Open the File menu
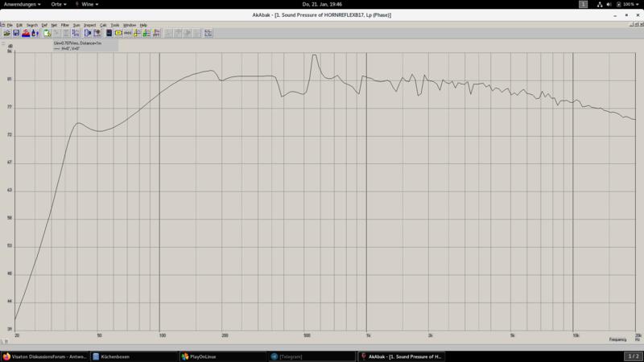This screenshot has height=362, width=644. tap(10, 25)
